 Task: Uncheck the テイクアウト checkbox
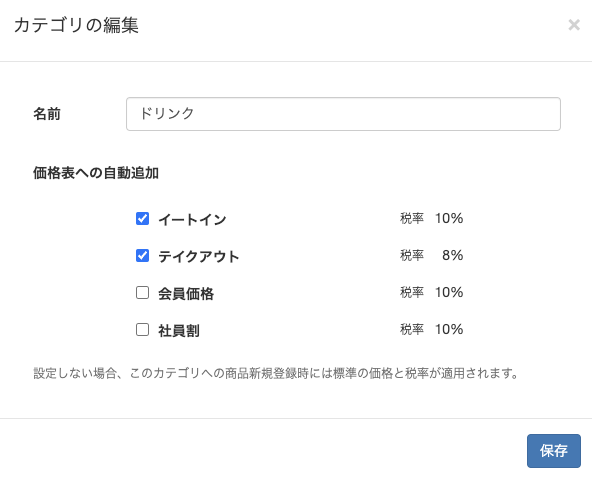pyautogui.click(x=142, y=256)
